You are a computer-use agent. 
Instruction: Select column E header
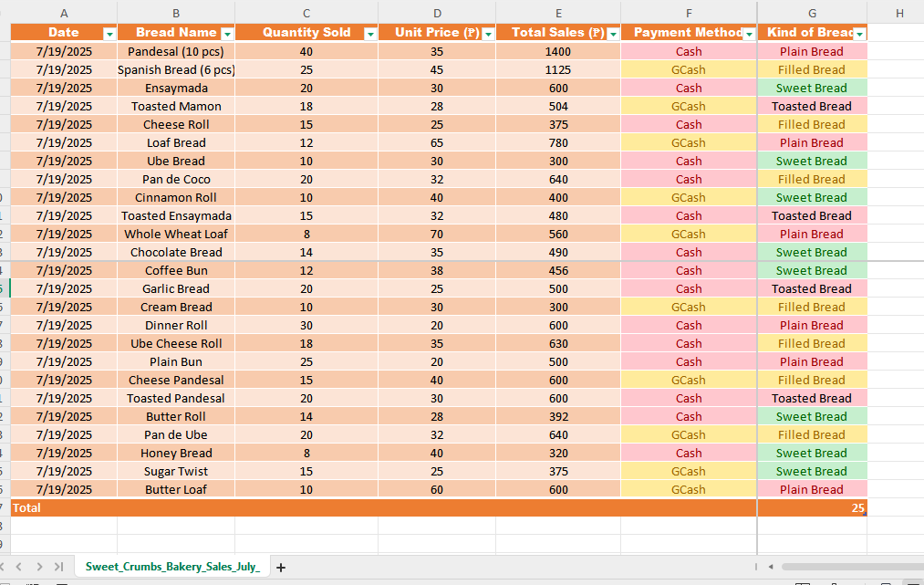[x=558, y=13]
